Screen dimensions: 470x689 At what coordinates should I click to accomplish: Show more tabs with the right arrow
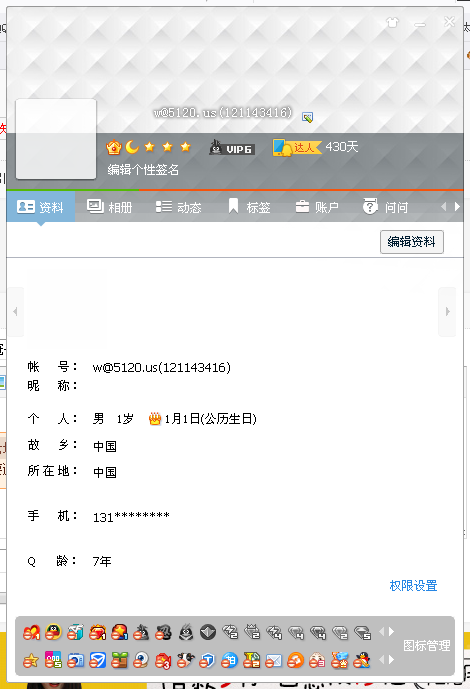coord(457,207)
